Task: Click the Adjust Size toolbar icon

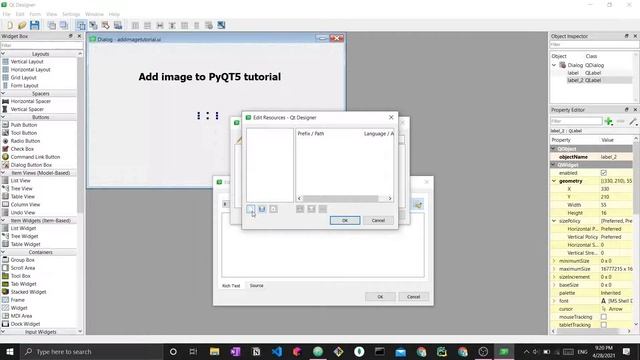Action: [221, 25]
